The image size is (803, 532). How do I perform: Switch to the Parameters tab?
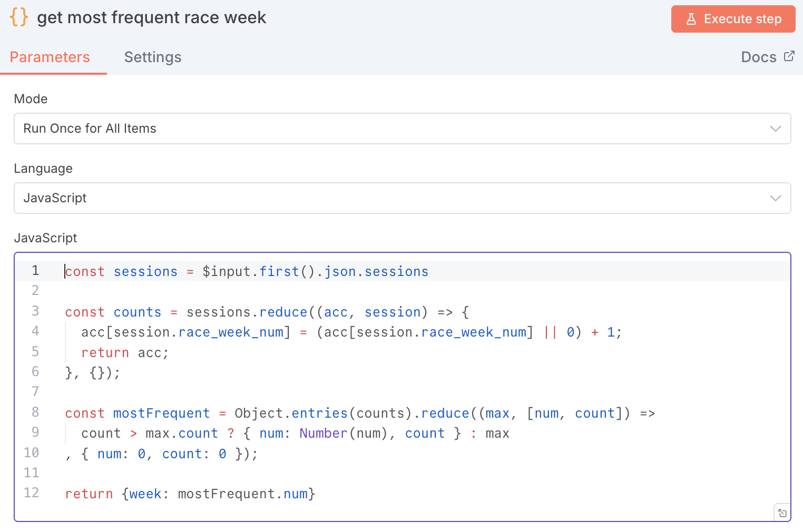pos(50,57)
